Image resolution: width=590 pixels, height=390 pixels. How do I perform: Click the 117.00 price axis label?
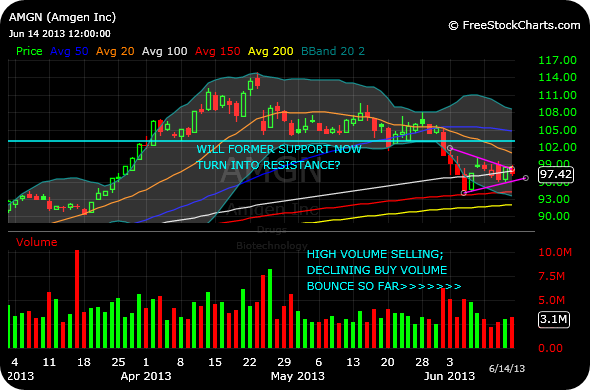(x=558, y=60)
